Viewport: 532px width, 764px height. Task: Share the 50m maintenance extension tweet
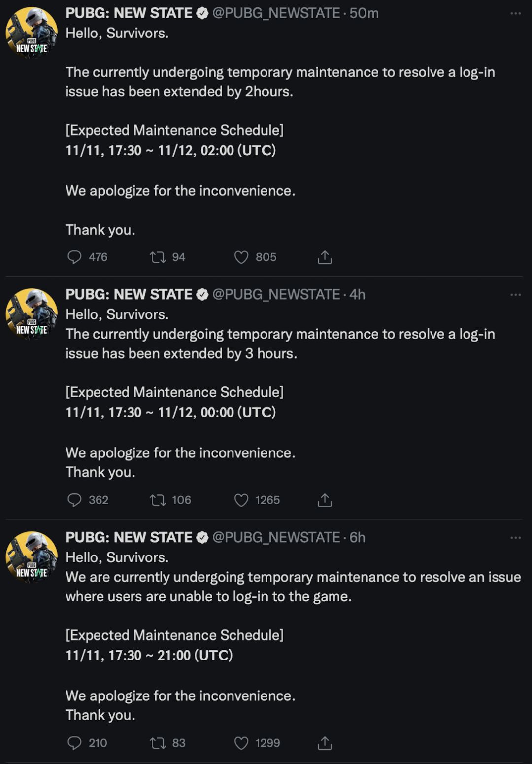tap(325, 257)
